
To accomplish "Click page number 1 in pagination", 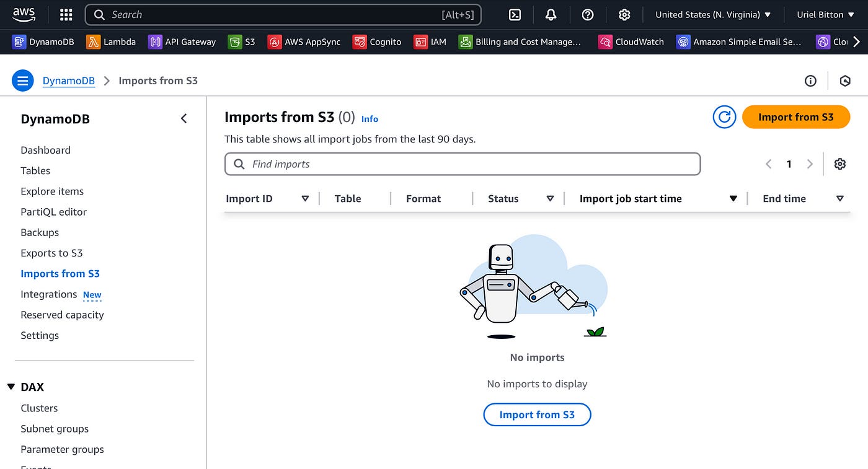I will click(789, 164).
